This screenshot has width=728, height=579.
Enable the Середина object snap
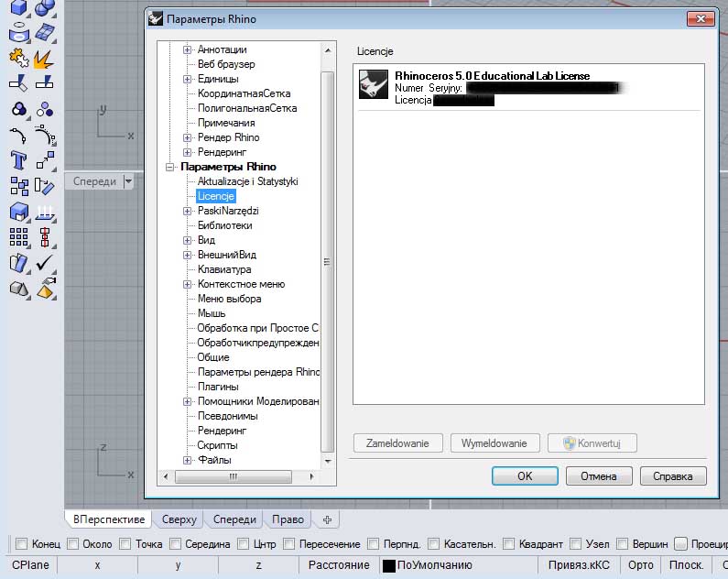(175, 543)
